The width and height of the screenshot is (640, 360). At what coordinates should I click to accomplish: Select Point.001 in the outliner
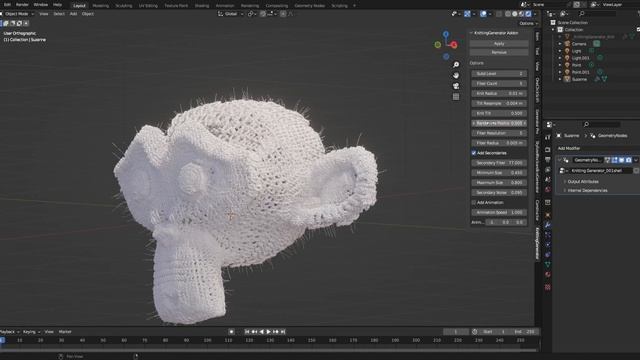point(580,72)
